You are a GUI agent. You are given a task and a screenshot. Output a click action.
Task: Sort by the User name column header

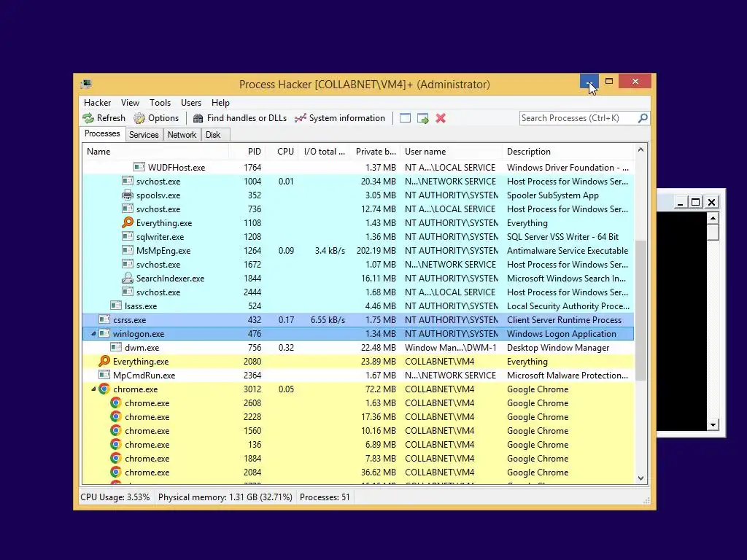click(x=452, y=152)
